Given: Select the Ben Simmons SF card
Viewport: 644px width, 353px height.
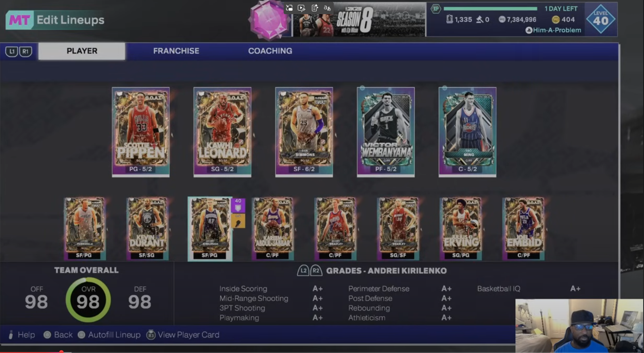Looking at the screenshot, I should (304, 132).
